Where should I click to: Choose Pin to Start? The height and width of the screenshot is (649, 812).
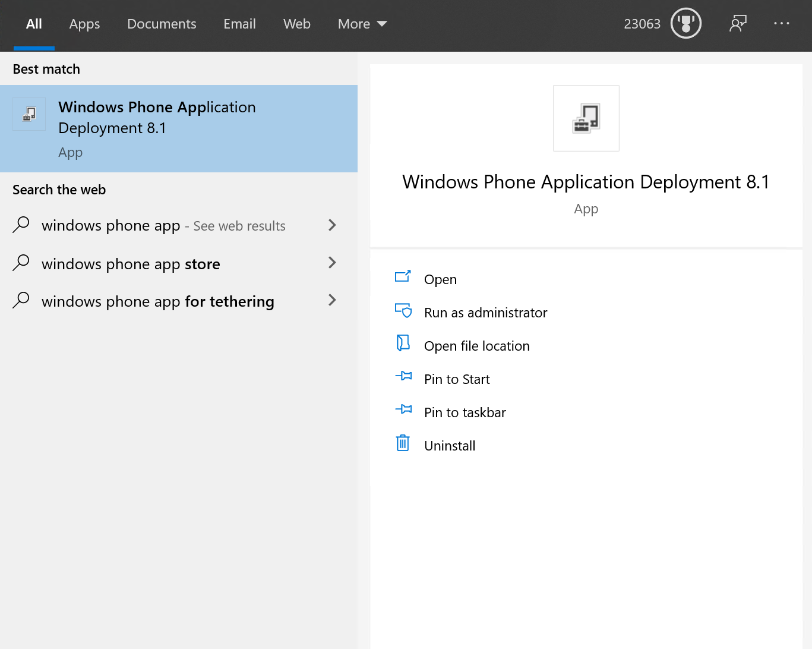click(x=457, y=379)
